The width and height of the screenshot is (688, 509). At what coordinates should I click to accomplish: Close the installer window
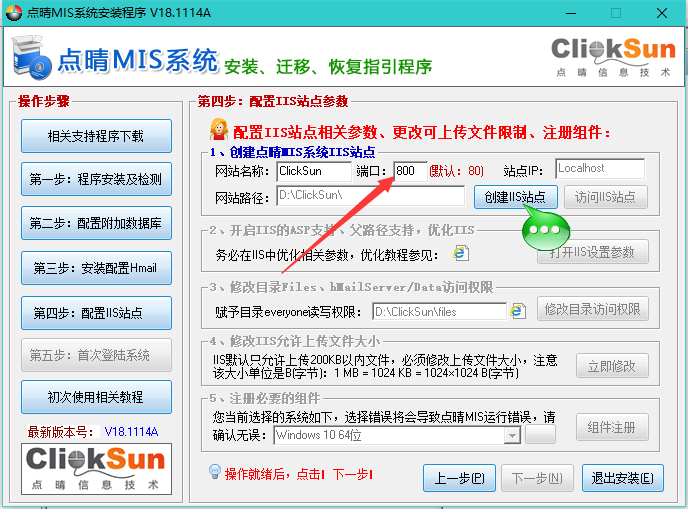pos(662,13)
